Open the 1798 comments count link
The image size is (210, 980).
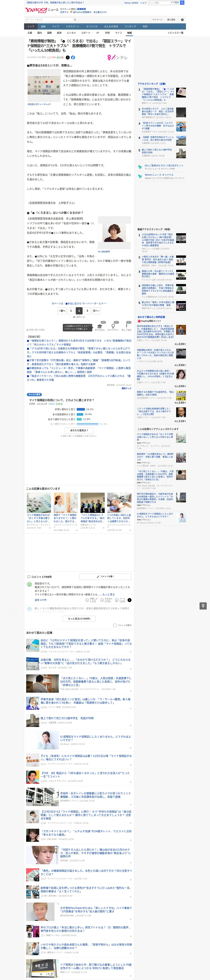52,57
